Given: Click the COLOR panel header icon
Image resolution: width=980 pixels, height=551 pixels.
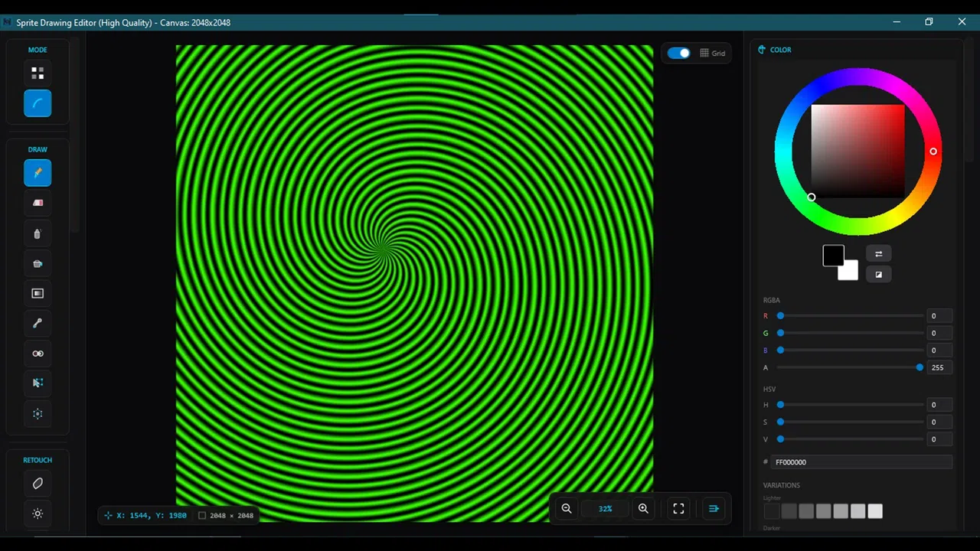Looking at the screenshot, I should pyautogui.click(x=761, y=50).
